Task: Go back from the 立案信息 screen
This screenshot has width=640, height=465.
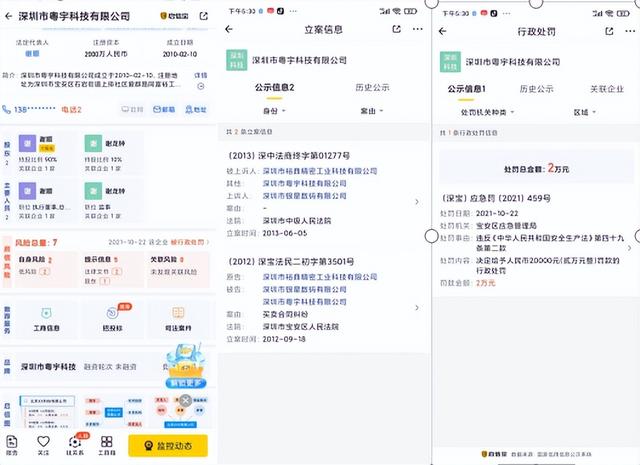Action: 229,29
